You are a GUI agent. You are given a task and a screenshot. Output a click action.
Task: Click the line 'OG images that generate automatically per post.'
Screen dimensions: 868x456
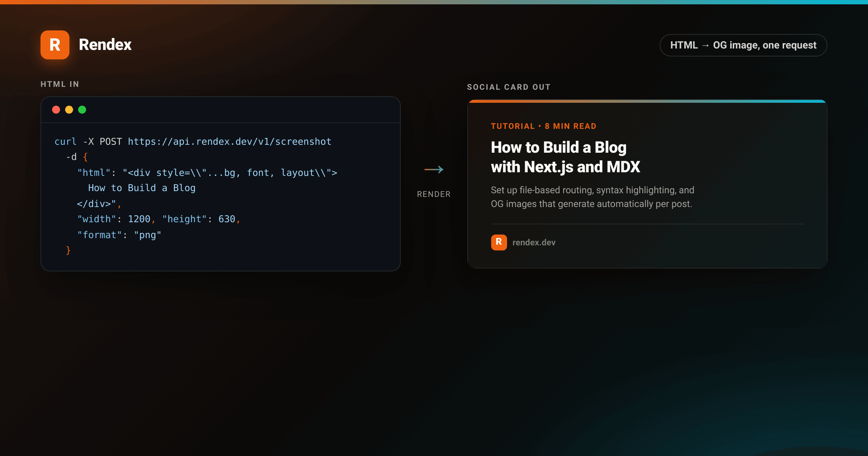click(591, 204)
